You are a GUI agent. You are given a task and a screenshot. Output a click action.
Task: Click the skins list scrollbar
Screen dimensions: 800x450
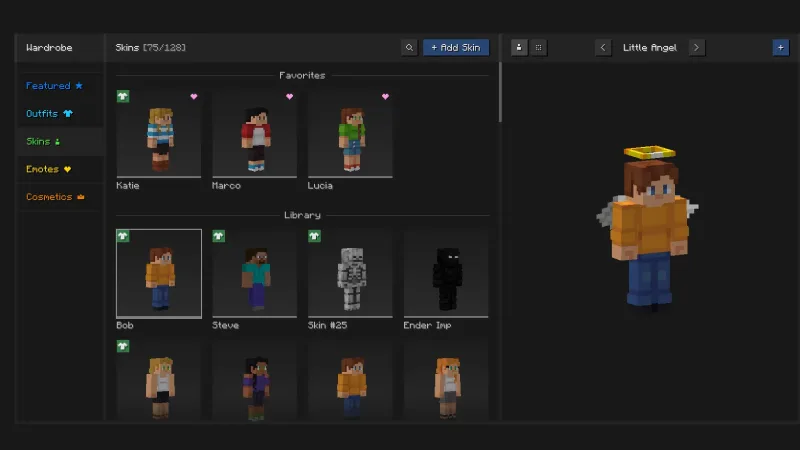[x=500, y=92]
